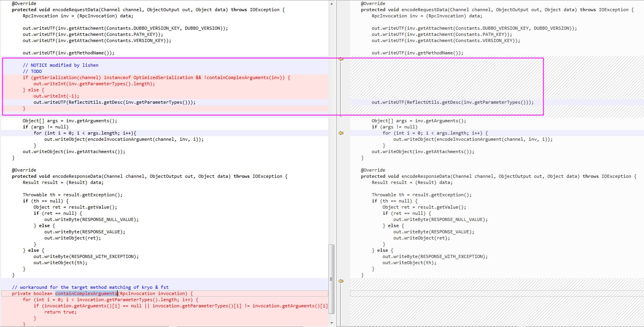Click the encodeInvocationArgument line in left pane

click(124, 139)
